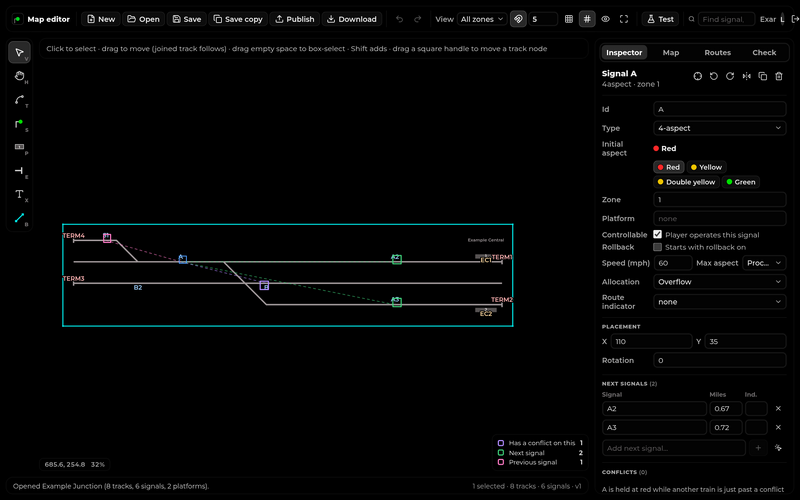Start Test mode

click(660, 19)
